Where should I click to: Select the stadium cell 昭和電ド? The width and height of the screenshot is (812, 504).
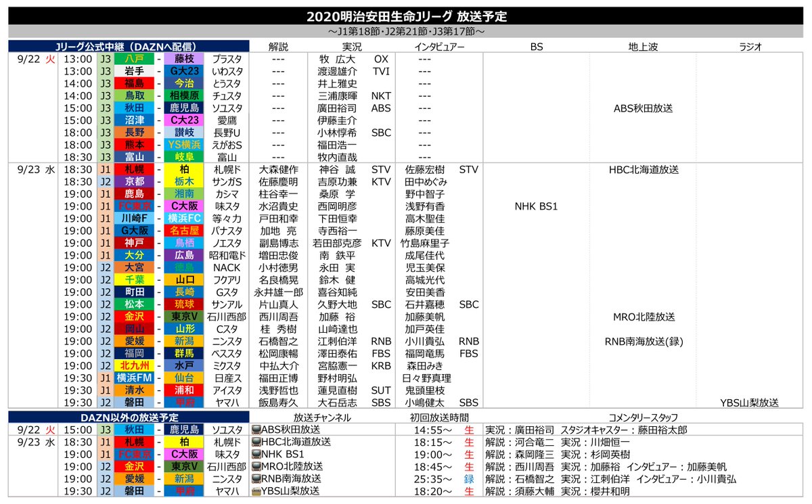coord(226,254)
